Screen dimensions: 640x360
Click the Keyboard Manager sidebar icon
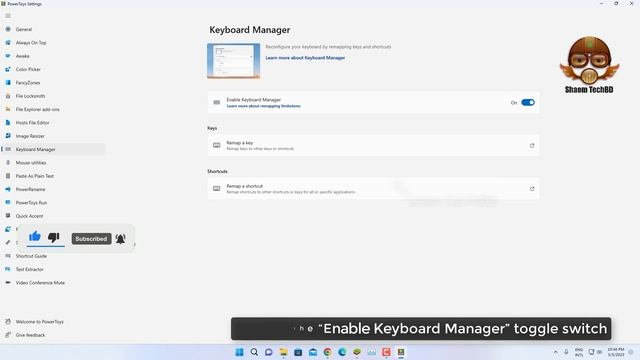point(8,149)
